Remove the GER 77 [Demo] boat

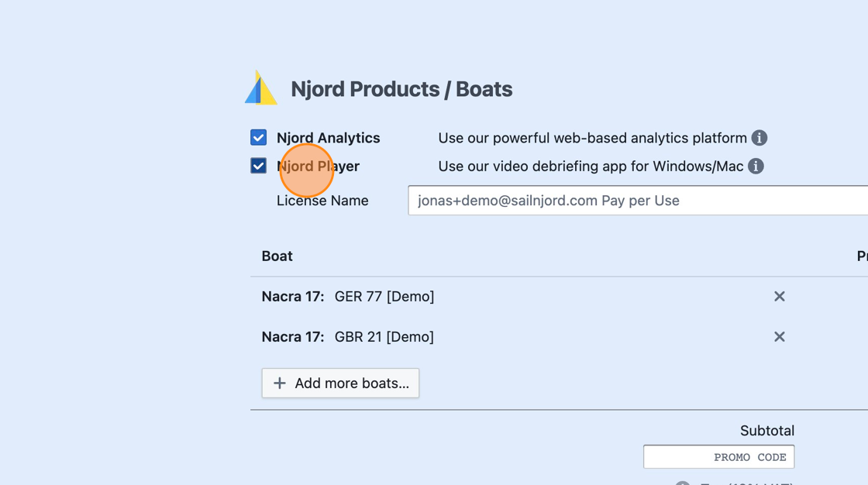[780, 296]
